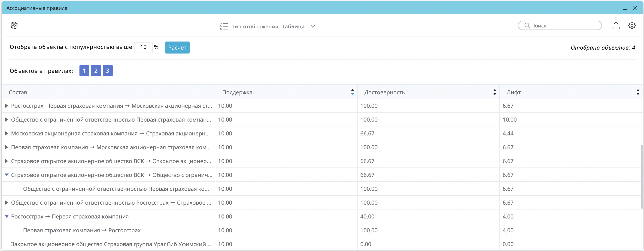Open the Тип отображения: Таблица dropdown
The image size is (644, 251).
(313, 27)
